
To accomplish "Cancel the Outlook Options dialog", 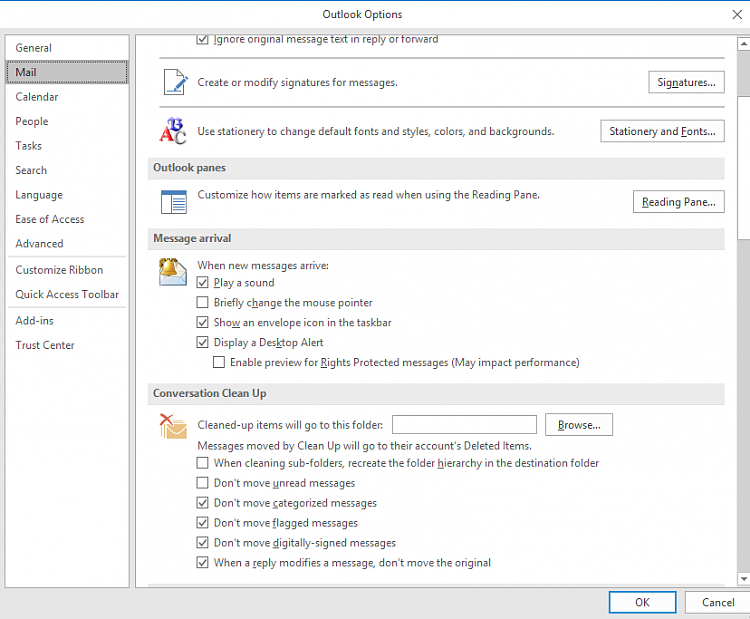I will pos(718,602).
